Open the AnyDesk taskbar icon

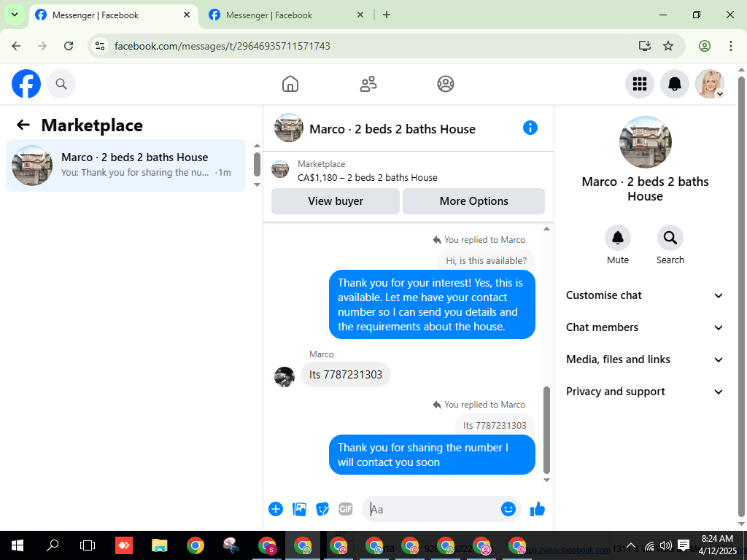pos(124,545)
